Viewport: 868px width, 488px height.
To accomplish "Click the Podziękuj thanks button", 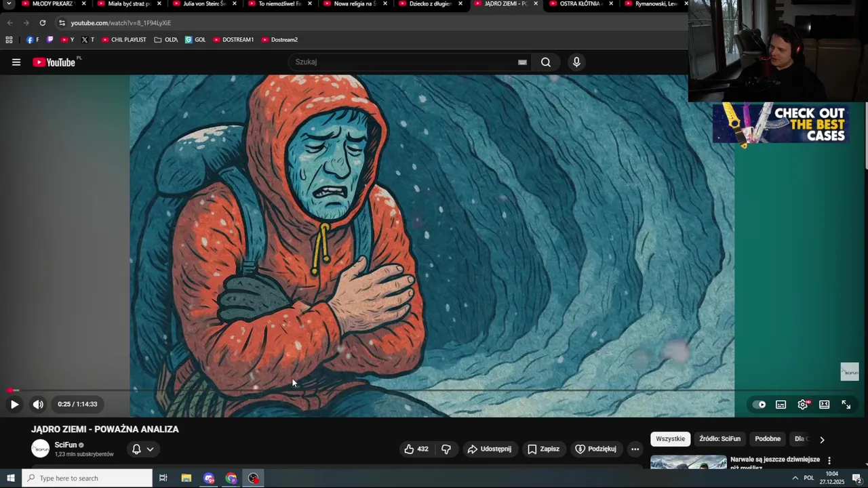I will (595, 449).
